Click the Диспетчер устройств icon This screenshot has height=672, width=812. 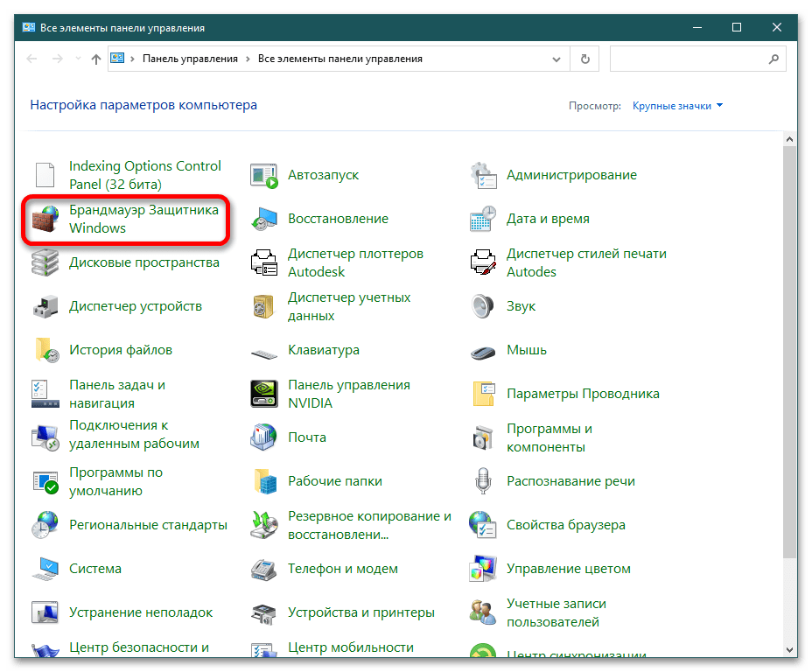pos(45,306)
